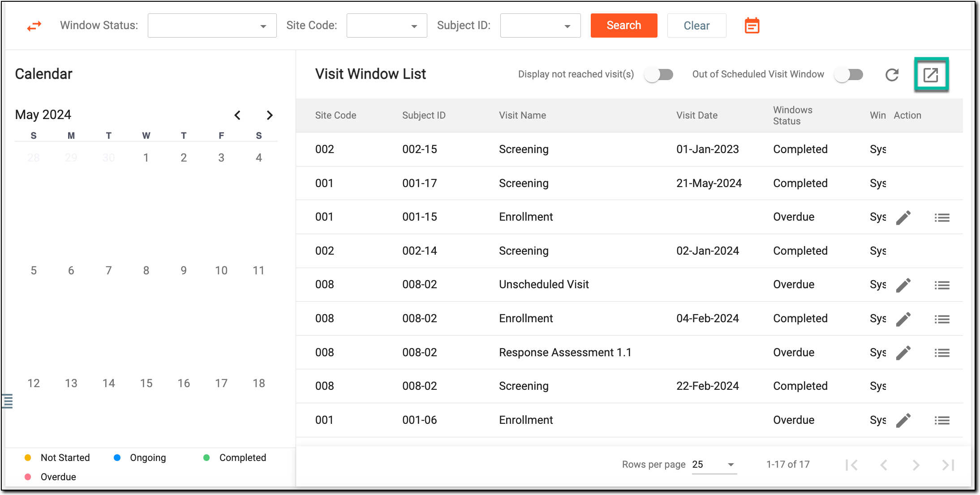
Task: Sort by Site Code column header
Action: coord(335,115)
